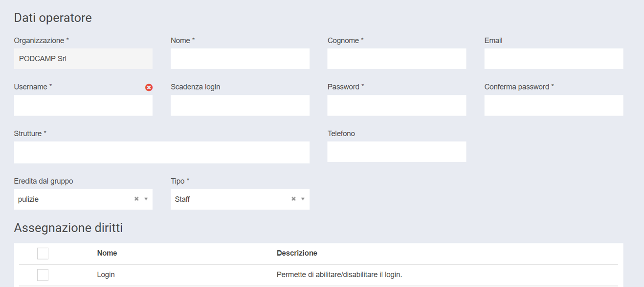The image size is (644, 287).
Task: Click the Descrizione column header
Action: coord(297,253)
